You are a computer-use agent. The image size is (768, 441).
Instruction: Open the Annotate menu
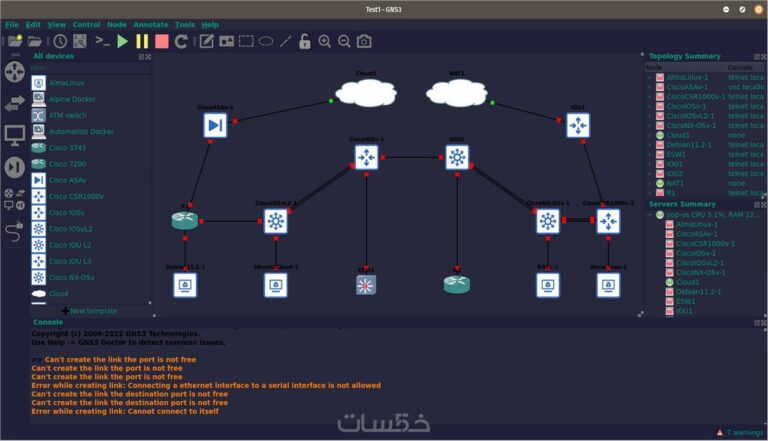(151, 24)
